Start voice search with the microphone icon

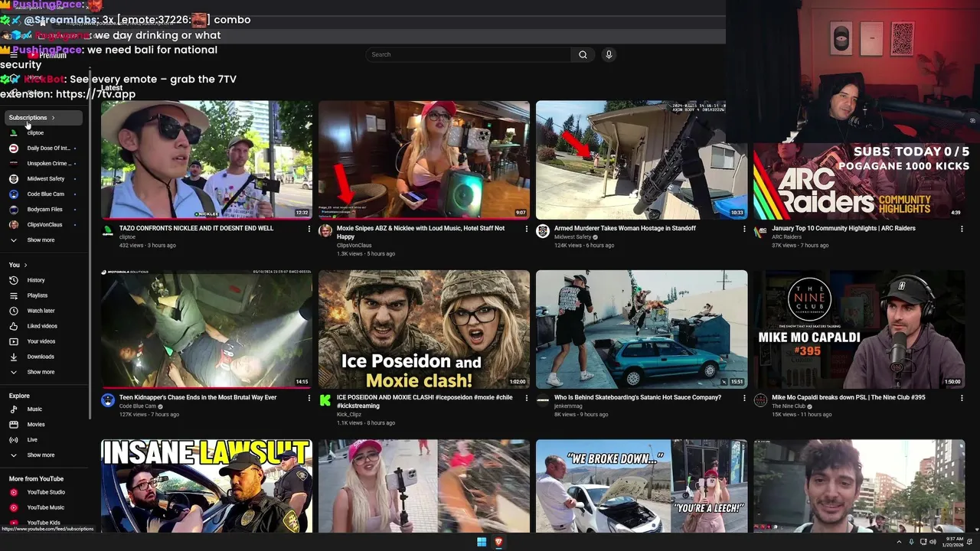tap(609, 54)
